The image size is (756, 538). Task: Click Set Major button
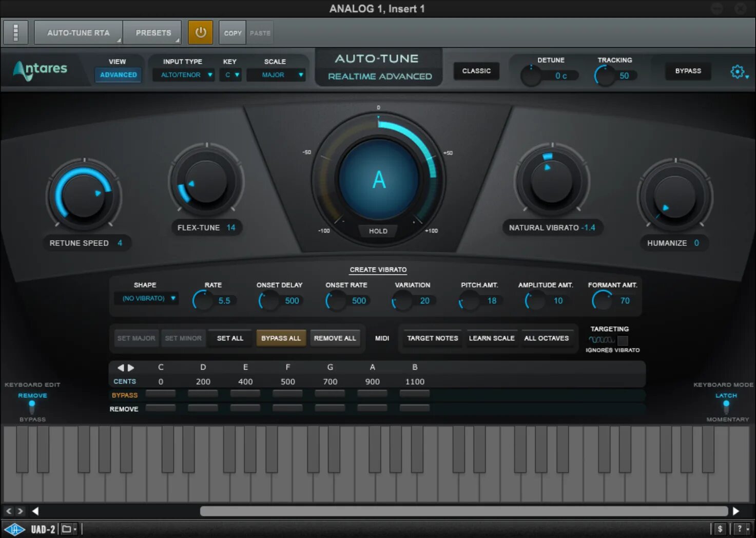[136, 338]
